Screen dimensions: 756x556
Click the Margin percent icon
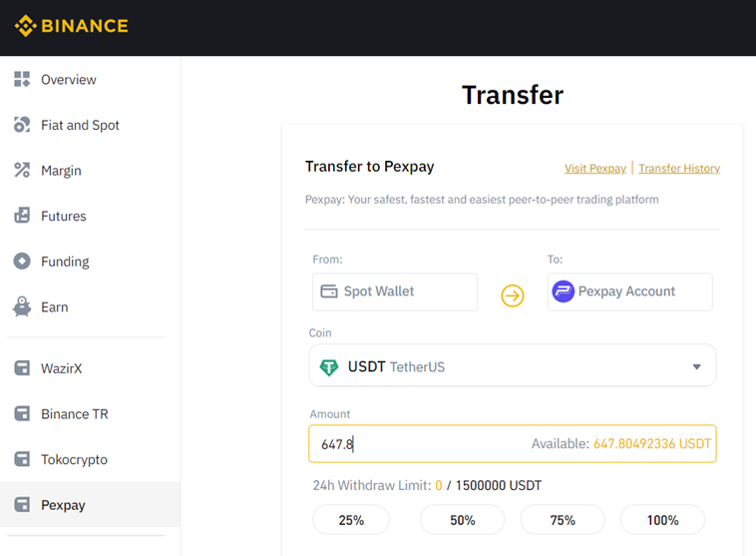pyautogui.click(x=22, y=171)
